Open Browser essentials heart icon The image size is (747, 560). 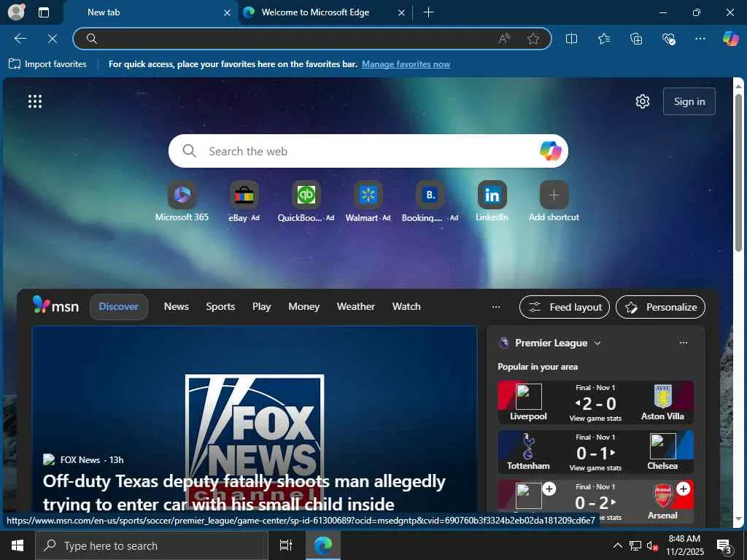(668, 39)
